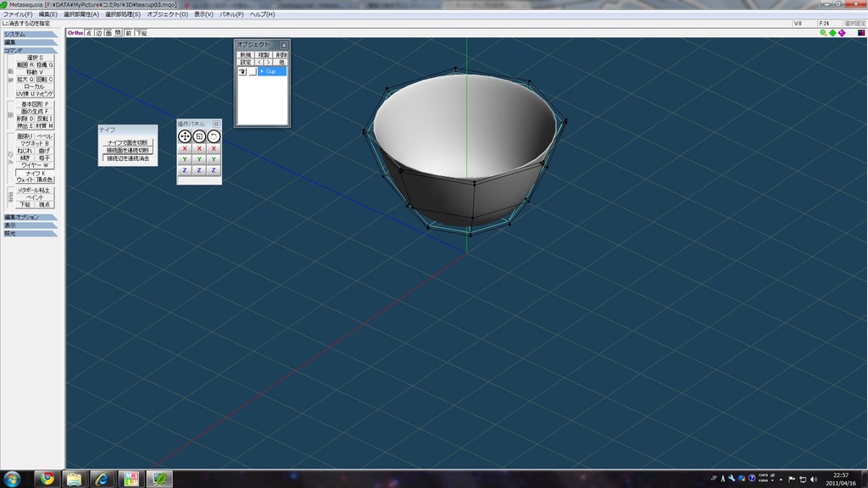The width and height of the screenshot is (868, 488).
Task: Open the 選択部処理(S) menu
Action: [123, 14]
